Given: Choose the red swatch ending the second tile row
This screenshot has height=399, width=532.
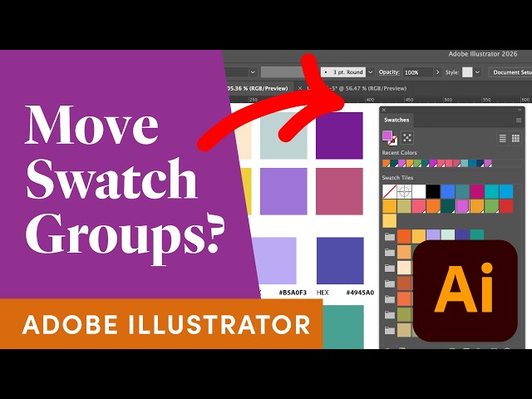Looking at the screenshot, I should click(506, 206).
